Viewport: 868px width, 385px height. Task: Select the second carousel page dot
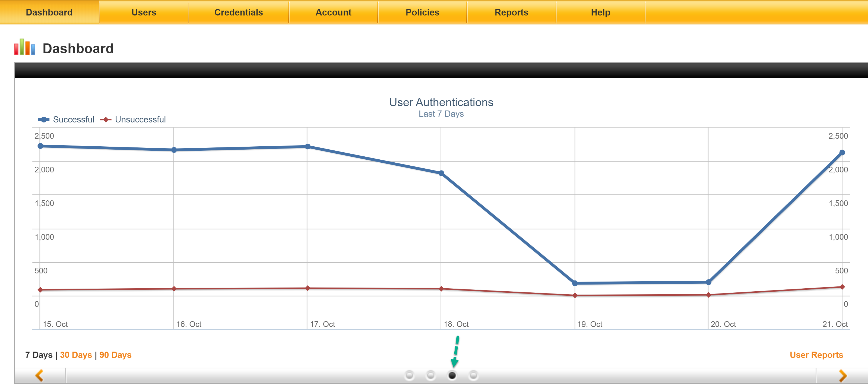click(431, 375)
